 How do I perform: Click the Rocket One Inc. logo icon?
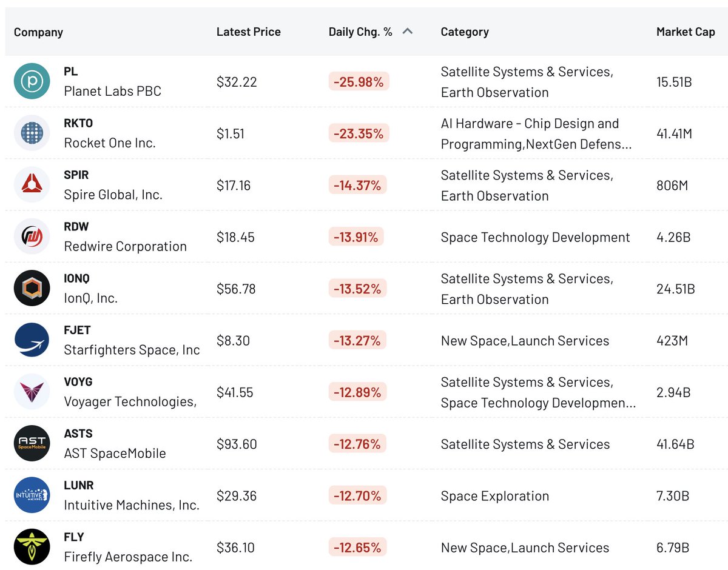[32, 133]
